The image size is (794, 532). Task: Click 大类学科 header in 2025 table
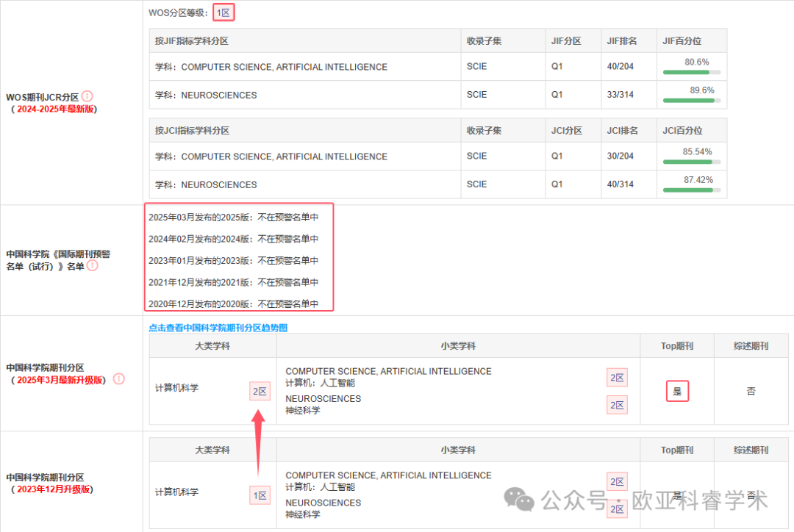pyautogui.click(x=212, y=346)
